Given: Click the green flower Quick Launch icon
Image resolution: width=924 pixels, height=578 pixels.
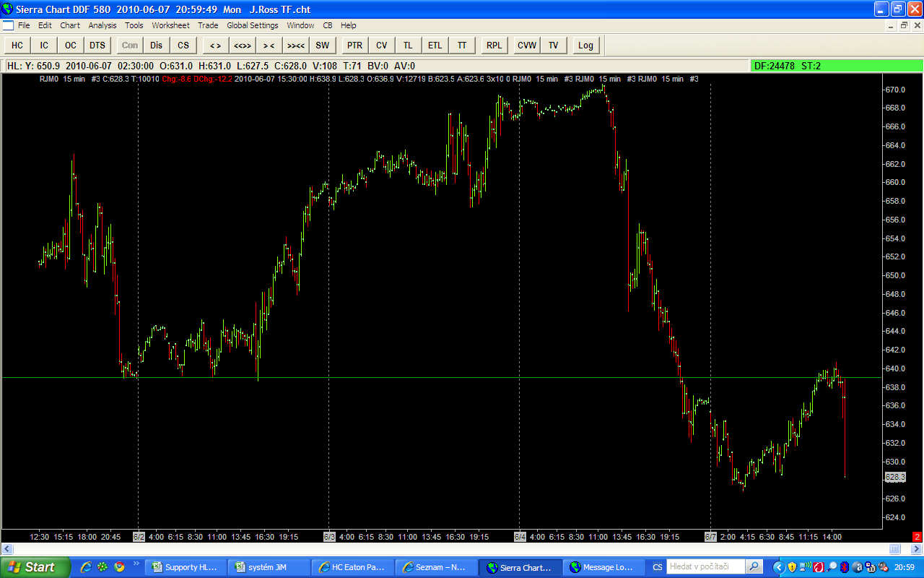Looking at the screenshot, I should [103, 567].
